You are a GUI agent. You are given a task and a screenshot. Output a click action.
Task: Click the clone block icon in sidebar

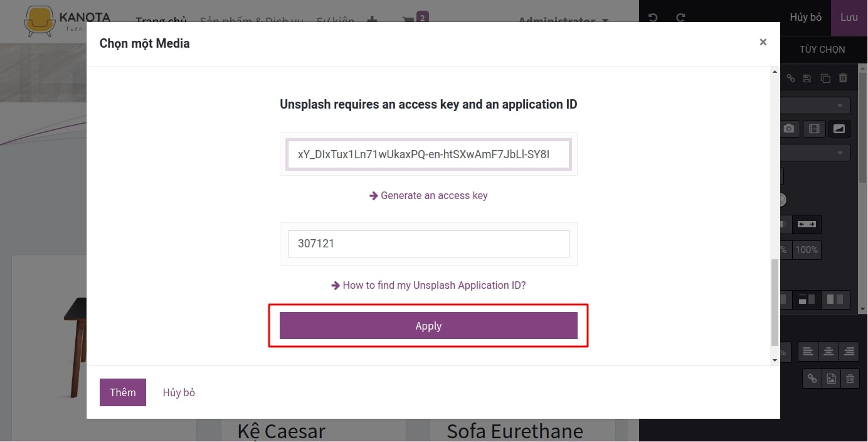825,78
